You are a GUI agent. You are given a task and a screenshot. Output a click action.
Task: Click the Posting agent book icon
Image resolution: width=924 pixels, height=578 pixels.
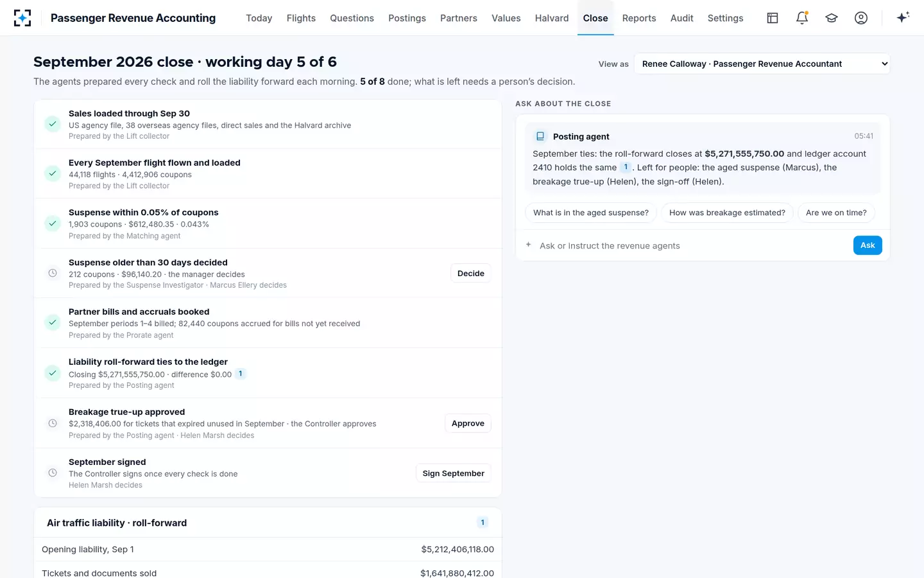(540, 136)
